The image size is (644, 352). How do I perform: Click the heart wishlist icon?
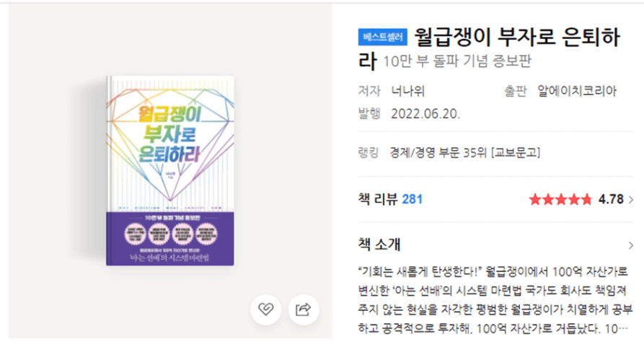[265, 309]
